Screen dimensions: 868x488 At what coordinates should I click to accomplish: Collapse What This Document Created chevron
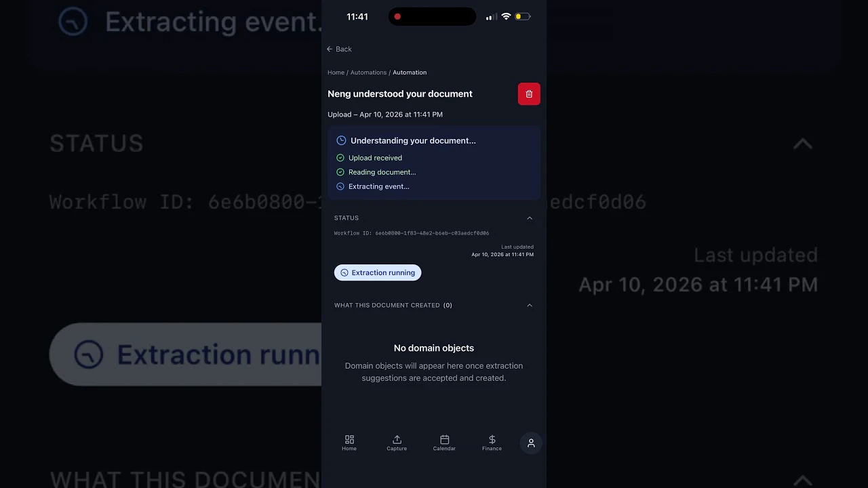[530, 305]
